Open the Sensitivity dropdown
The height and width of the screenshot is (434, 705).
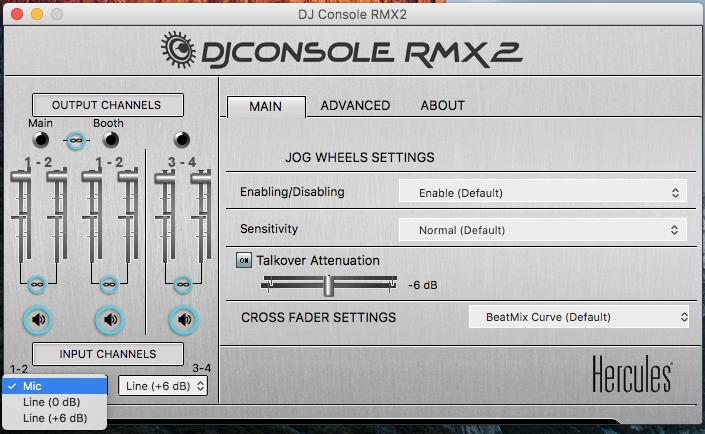click(543, 230)
